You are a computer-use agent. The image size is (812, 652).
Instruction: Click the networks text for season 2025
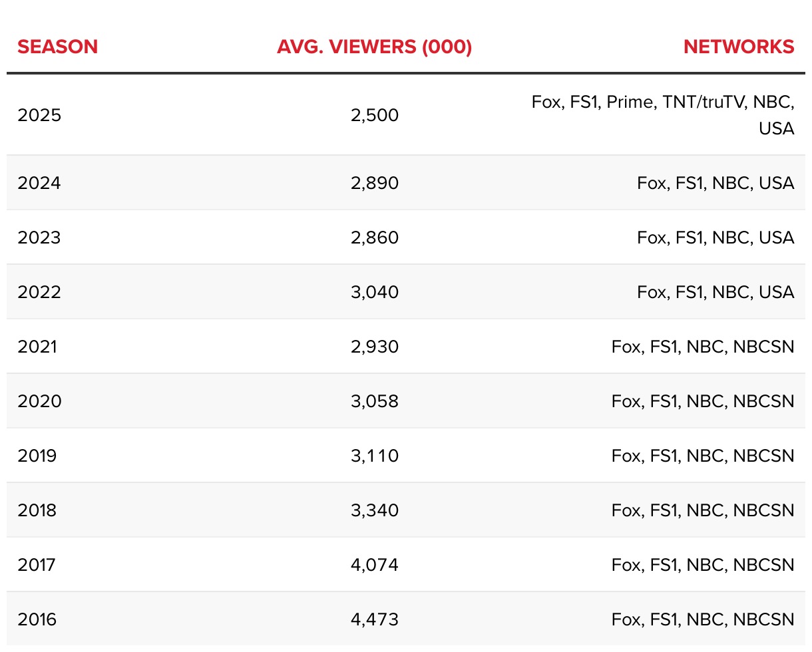(x=663, y=115)
